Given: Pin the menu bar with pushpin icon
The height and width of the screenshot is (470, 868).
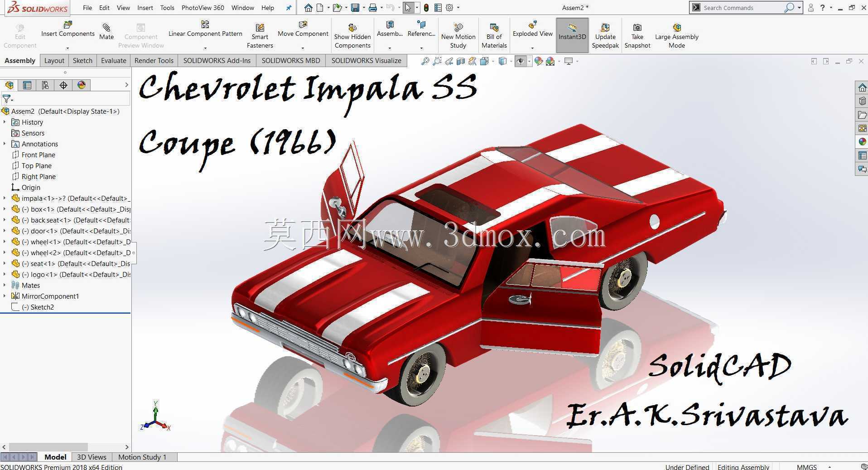Looking at the screenshot, I should coord(289,8).
